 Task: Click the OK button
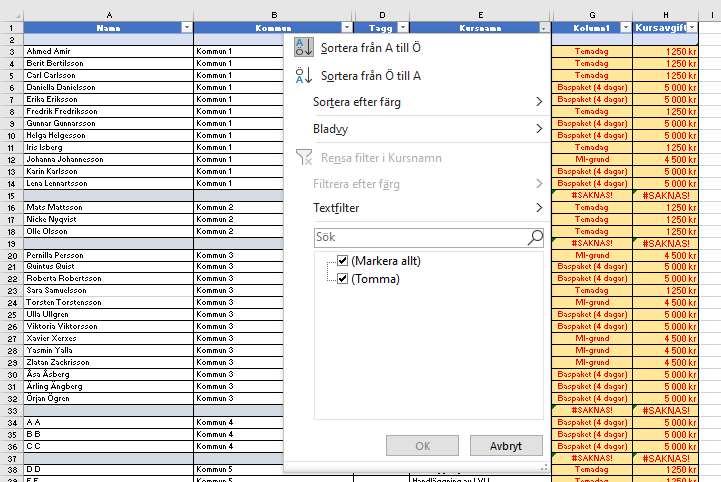[423, 446]
